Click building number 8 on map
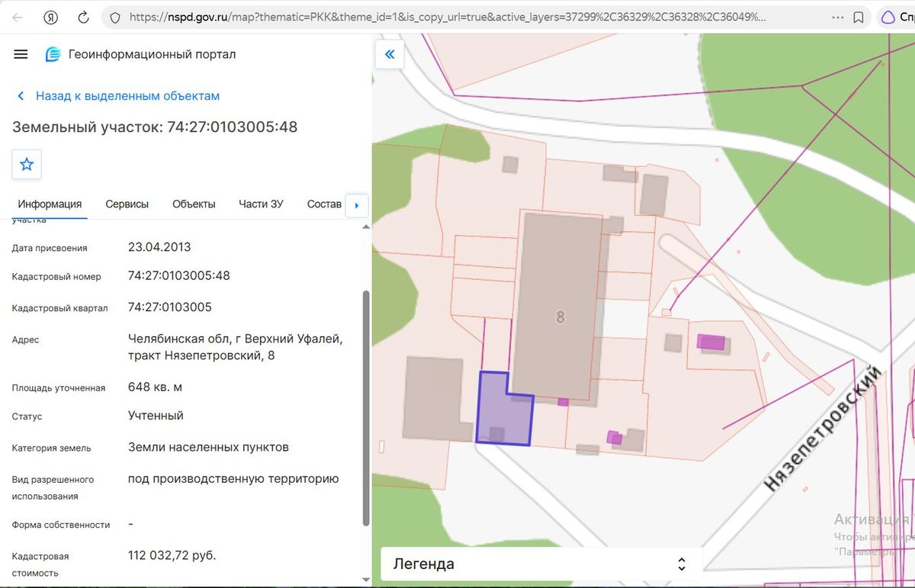The image size is (915, 588). [560, 316]
